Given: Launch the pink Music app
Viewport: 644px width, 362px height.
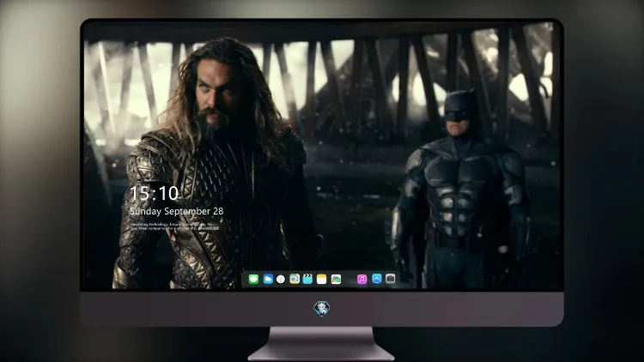Looking at the screenshot, I should [x=361, y=280].
